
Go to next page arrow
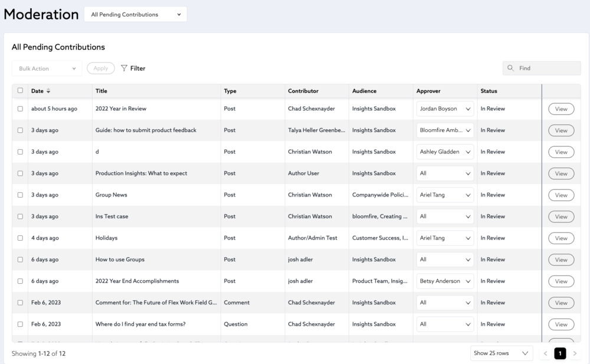(x=575, y=353)
